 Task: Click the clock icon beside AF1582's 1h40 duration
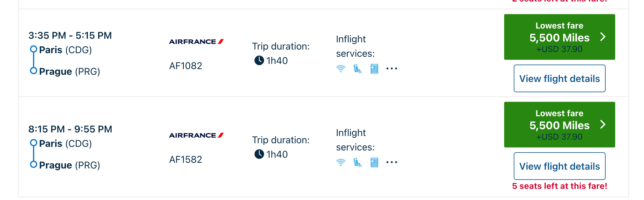pos(259,154)
